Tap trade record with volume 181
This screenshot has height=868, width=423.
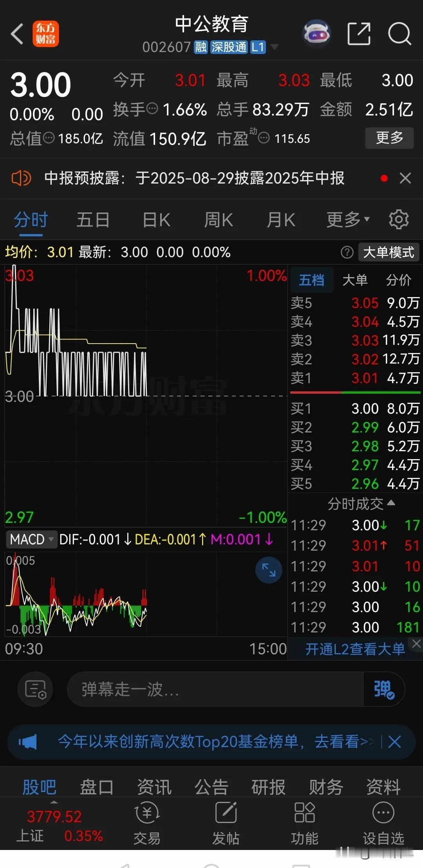point(355,627)
